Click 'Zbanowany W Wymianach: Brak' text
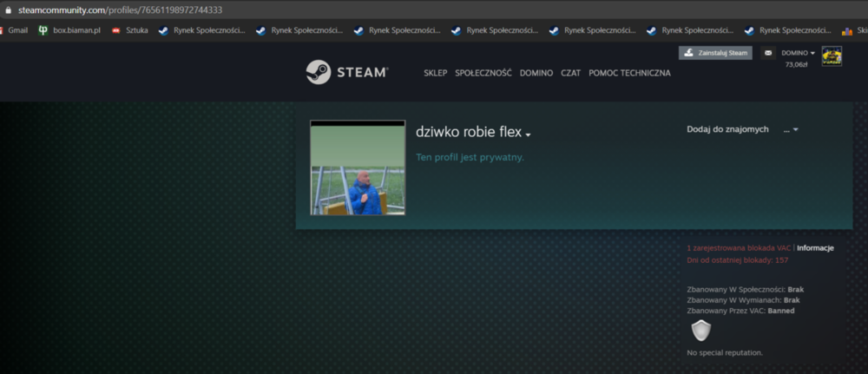The width and height of the screenshot is (868, 374). pyautogui.click(x=744, y=300)
